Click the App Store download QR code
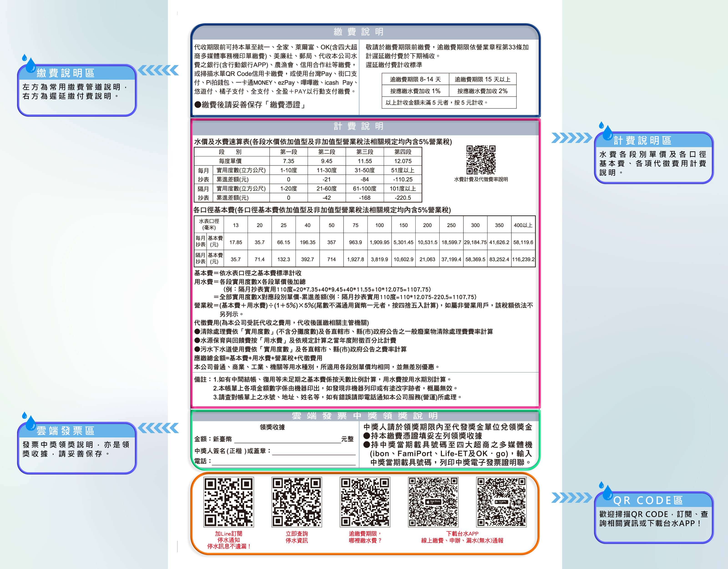 pos(433,502)
